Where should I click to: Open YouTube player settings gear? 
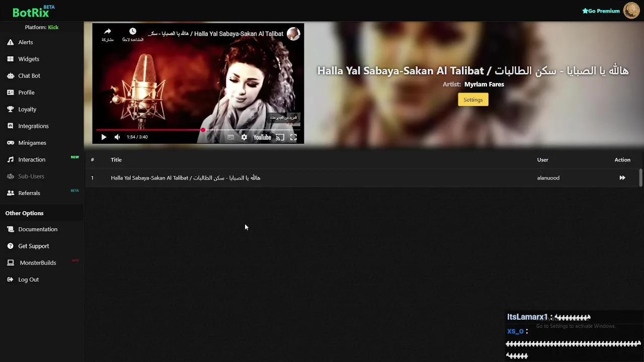point(244,137)
